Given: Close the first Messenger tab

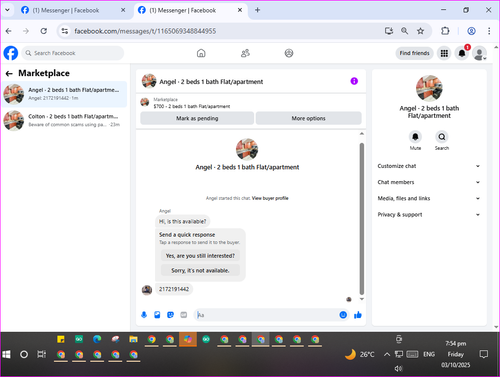Looking at the screenshot, I should [x=123, y=10].
